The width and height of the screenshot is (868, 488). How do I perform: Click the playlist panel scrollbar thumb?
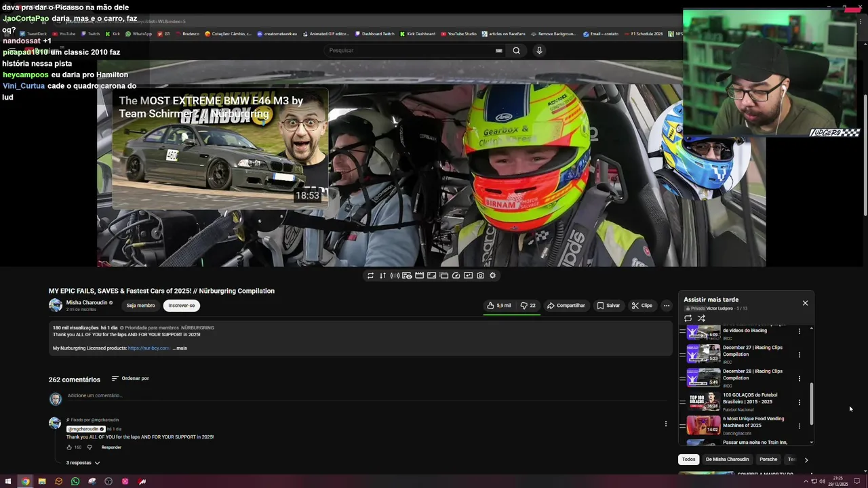[x=812, y=404]
